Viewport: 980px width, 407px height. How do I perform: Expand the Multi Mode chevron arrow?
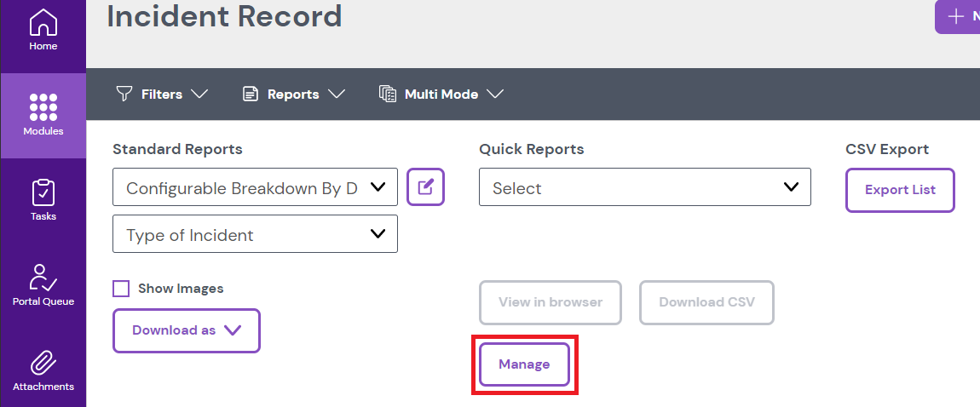(496, 94)
